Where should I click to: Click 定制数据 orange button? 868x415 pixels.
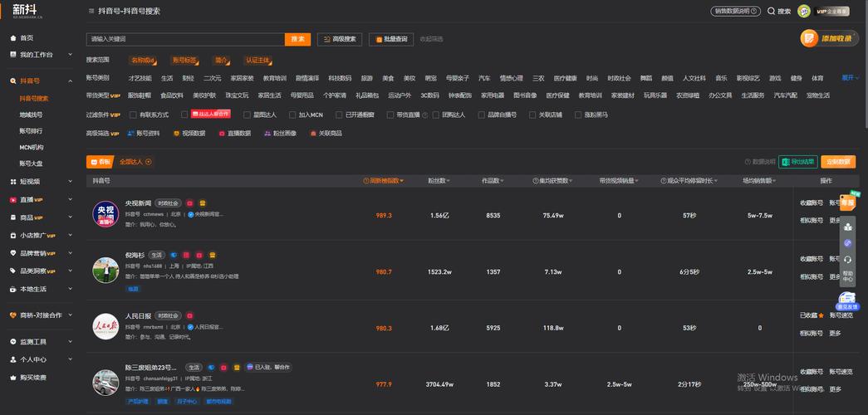coord(838,162)
